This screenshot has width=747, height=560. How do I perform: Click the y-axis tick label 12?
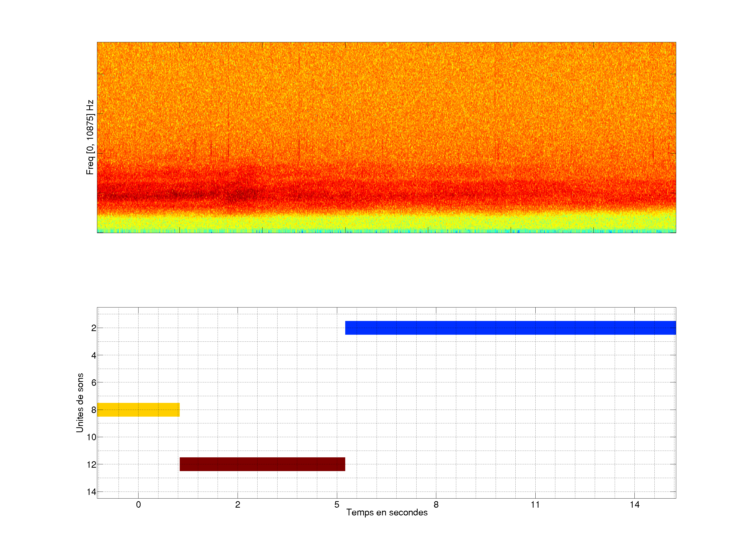(x=92, y=465)
